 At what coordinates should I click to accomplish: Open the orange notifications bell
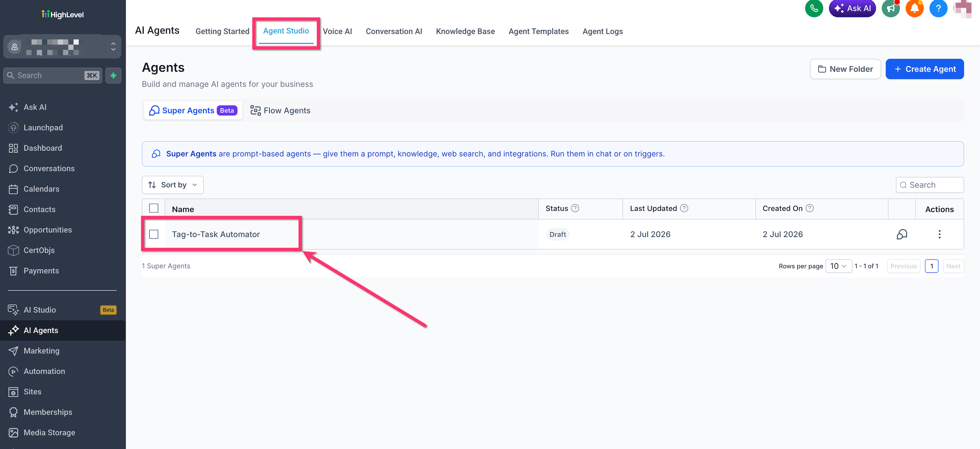click(x=915, y=9)
